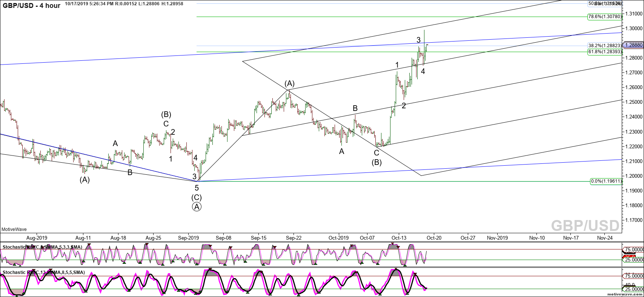This screenshot has width=644, height=297.
Task: Click the Aug-25 date on time axis
Action: pyautogui.click(x=153, y=238)
